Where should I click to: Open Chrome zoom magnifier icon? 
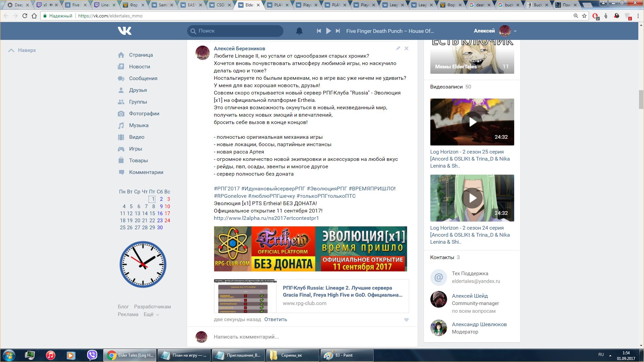(576, 16)
